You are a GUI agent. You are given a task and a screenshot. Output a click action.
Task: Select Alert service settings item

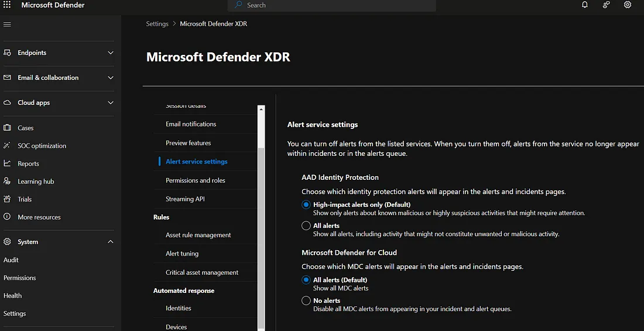[x=197, y=162]
